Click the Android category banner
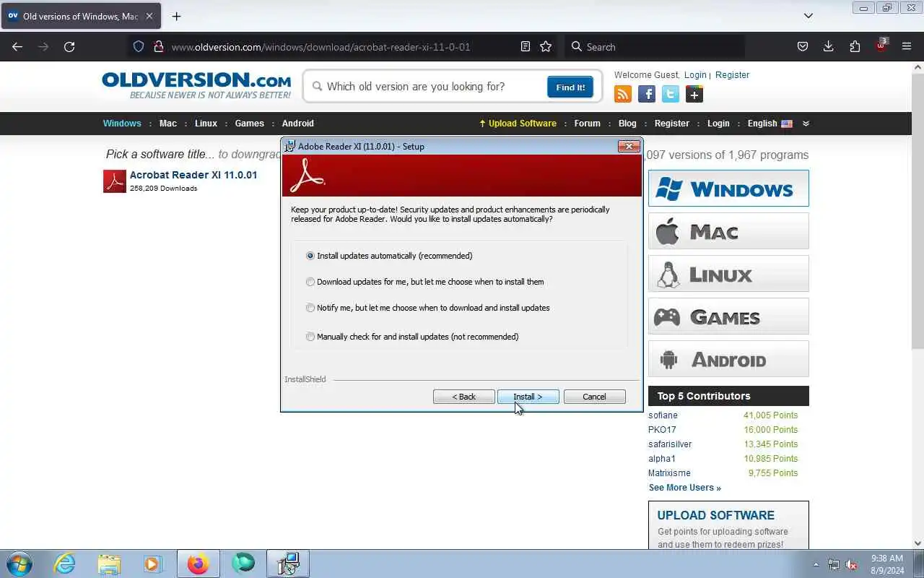Viewport: 924px width, 578px height. click(728, 359)
